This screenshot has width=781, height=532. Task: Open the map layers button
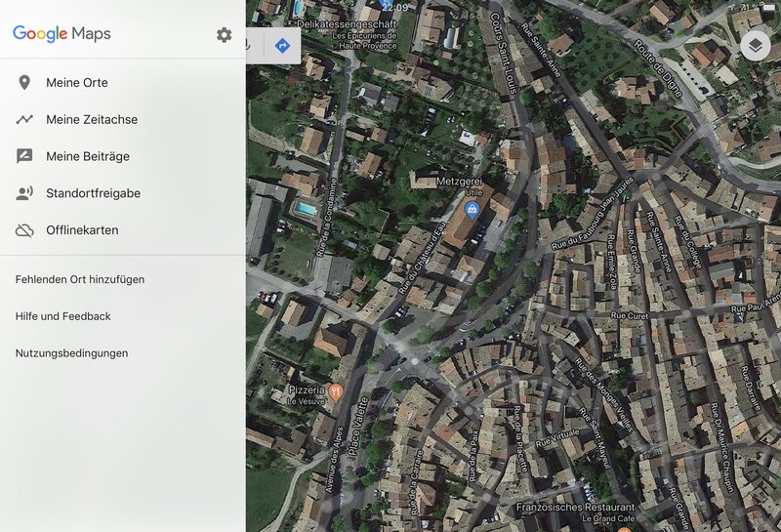click(x=755, y=45)
